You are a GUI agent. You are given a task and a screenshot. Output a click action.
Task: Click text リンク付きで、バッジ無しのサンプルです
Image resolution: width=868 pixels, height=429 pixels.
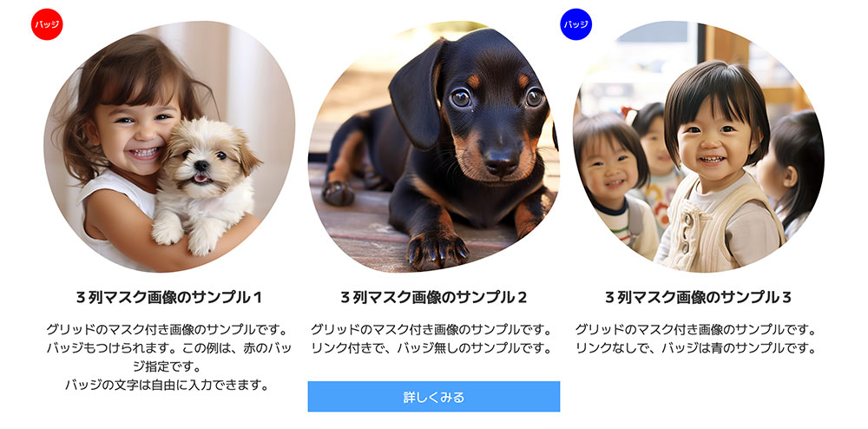[431, 348]
